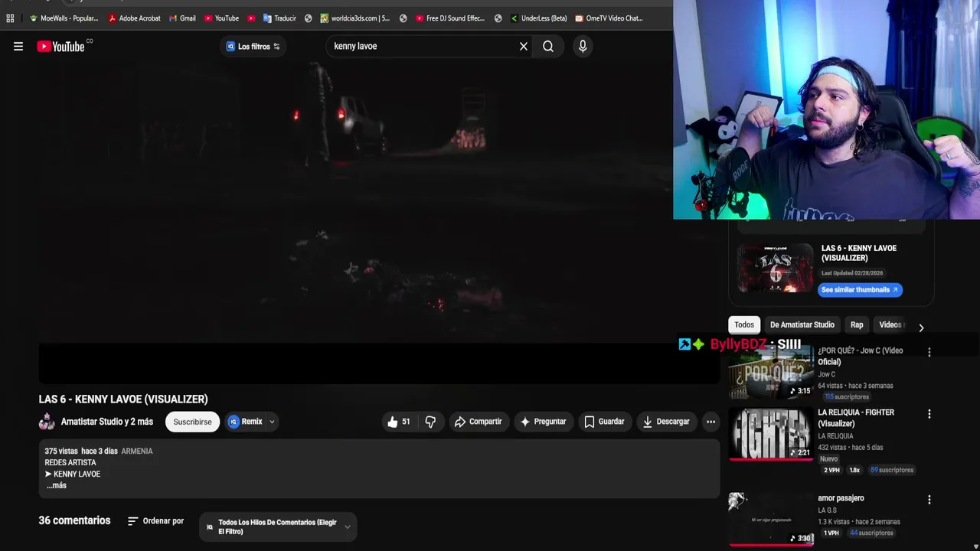Select the Videos filter chip
This screenshot has height=551, width=980.
890,325
